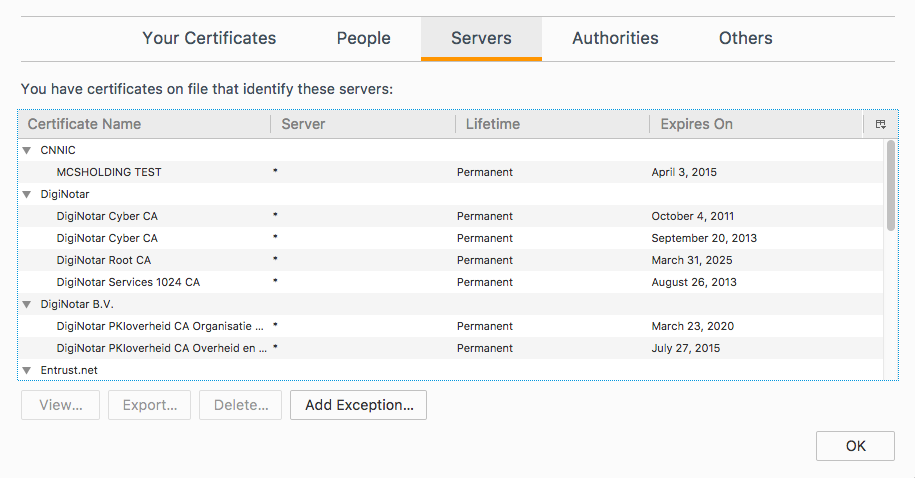Switch to Your Certificates tab
Viewport: 915px width, 478px height.
coord(209,39)
